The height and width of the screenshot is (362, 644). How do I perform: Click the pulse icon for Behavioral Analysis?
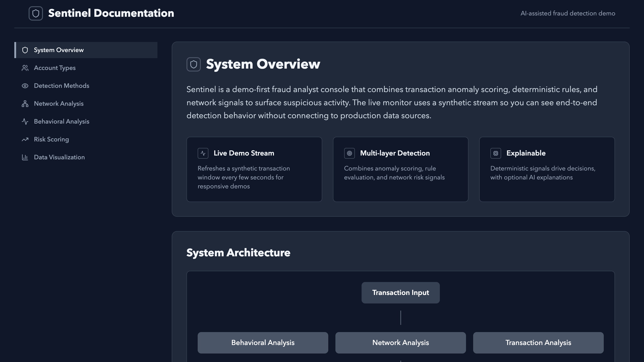25,122
